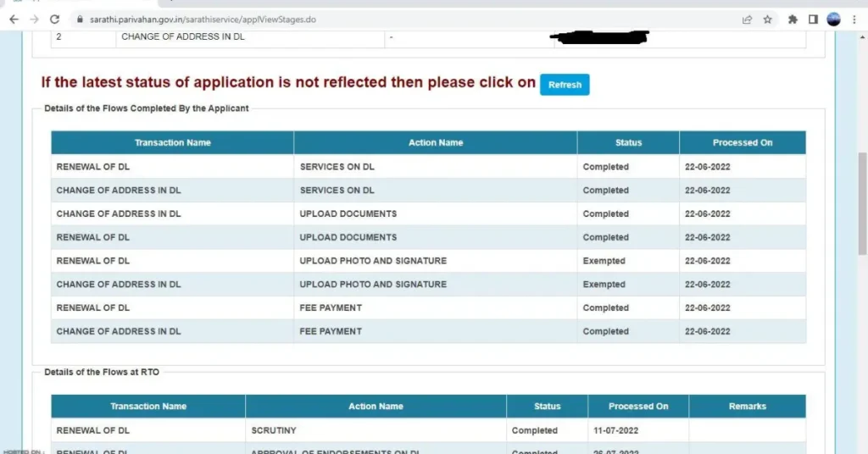Select UPLOAD PHOTO AND SIGNATURE for Renewal row
Image resolution: width=868 pixels, height=454 pixels.
tap(373, 261)
